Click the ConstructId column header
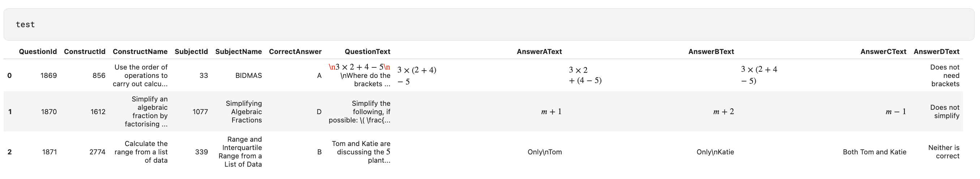 coord(85,51)
